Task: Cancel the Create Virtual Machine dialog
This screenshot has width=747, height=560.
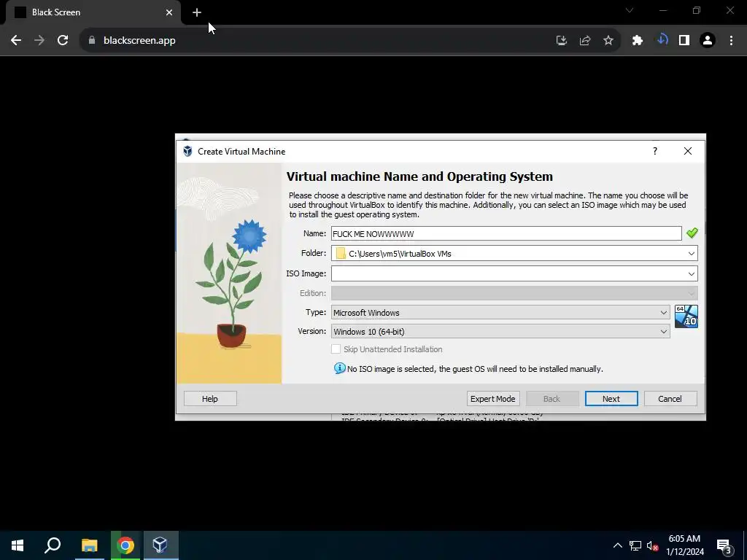Action: [670, 399]
